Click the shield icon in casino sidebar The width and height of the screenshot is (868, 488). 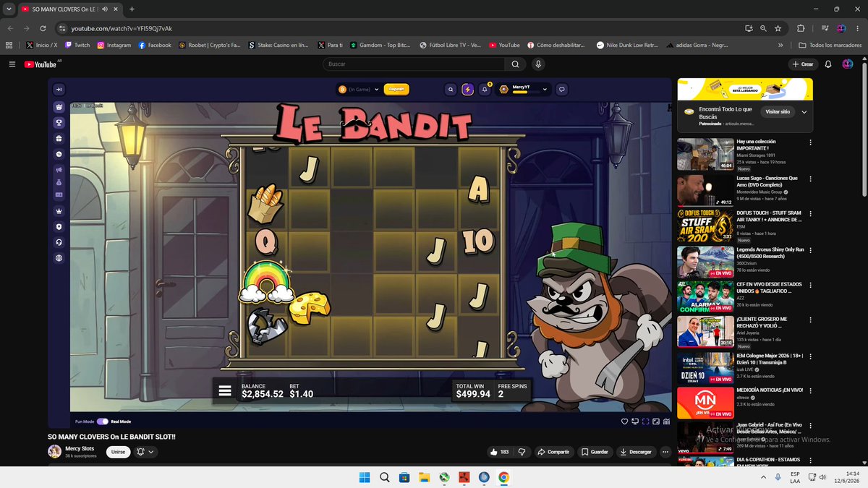[x=59, y=226]
